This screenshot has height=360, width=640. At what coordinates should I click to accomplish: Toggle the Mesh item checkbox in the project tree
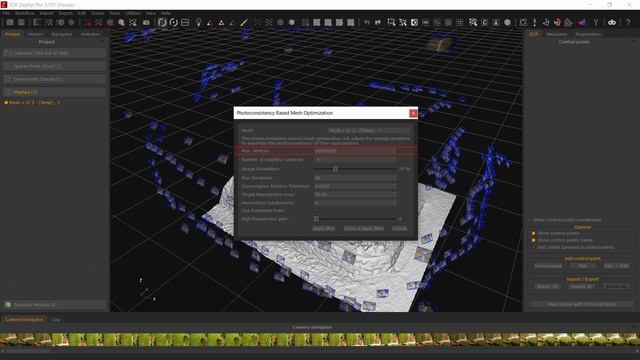[6, 102]
